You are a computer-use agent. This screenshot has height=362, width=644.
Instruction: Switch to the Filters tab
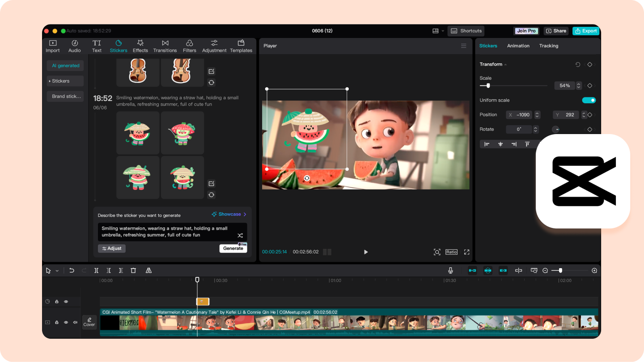[x=190, y=46]
